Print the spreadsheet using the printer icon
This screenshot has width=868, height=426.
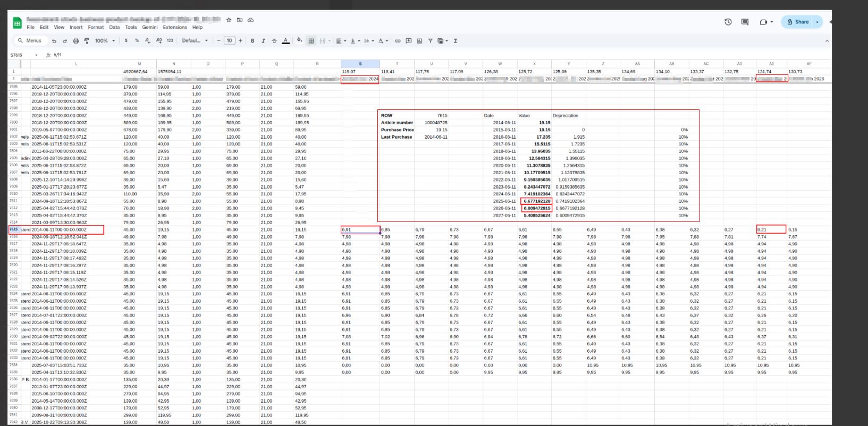tap(75, 41)
